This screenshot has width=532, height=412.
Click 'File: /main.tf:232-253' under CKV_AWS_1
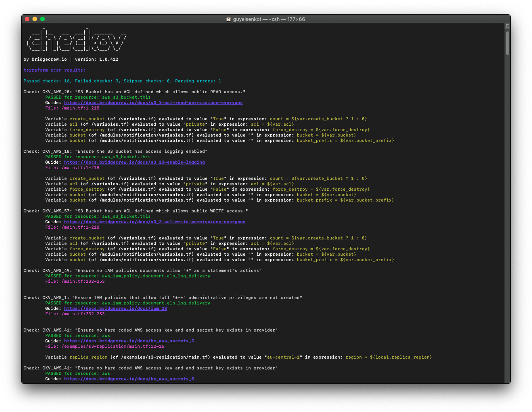[x=75, y=314]
